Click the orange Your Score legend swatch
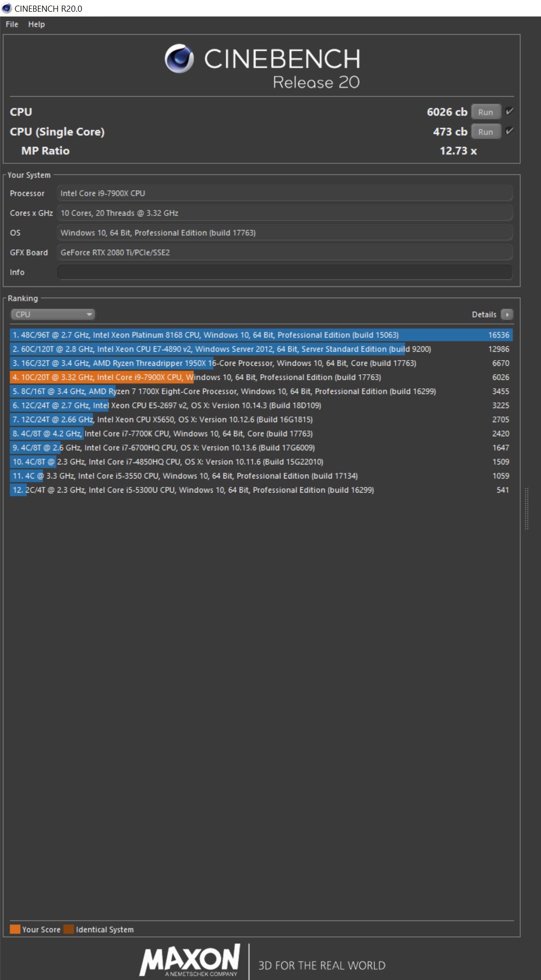 coord(15,929)
